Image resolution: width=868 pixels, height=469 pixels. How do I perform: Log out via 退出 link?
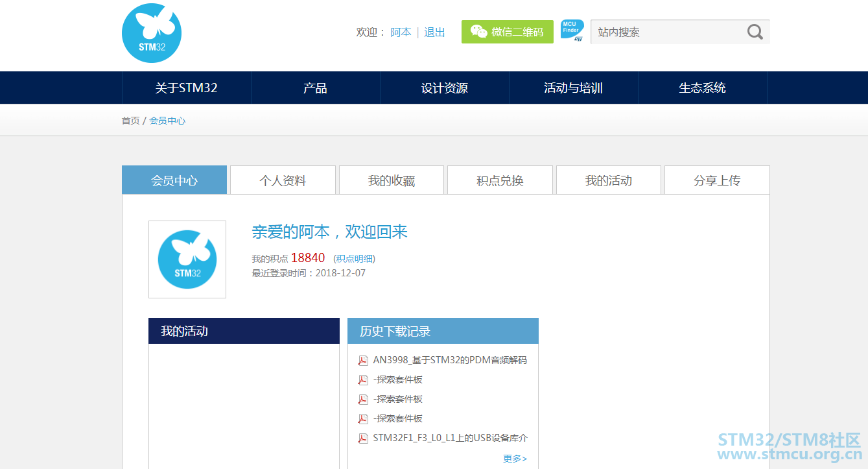coord(434,32)
